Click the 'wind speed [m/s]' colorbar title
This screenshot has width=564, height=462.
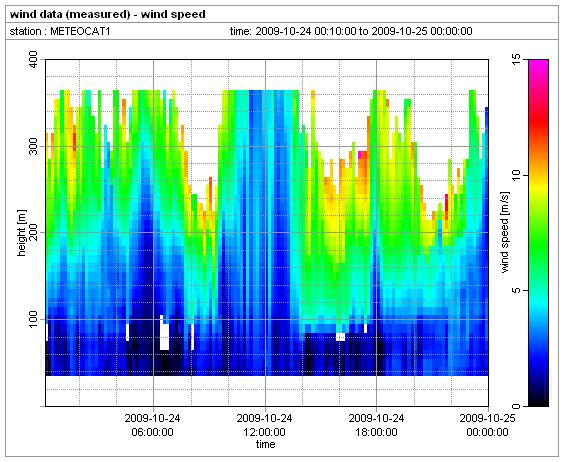click(505, 232)
